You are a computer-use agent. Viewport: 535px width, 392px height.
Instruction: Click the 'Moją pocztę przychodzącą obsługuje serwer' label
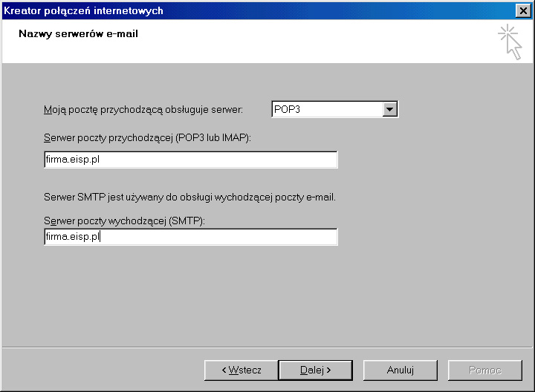click(143, 110)
